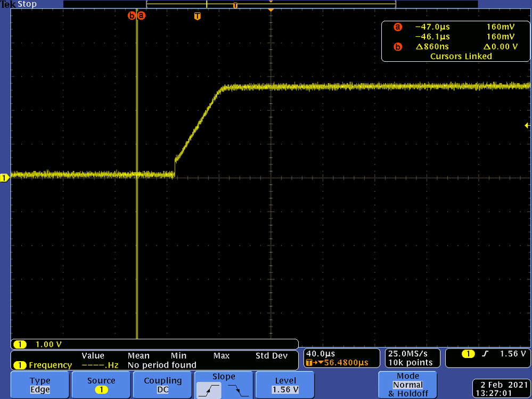Click the Mean column header
The image size is (532, 399).
click(138, 355)
